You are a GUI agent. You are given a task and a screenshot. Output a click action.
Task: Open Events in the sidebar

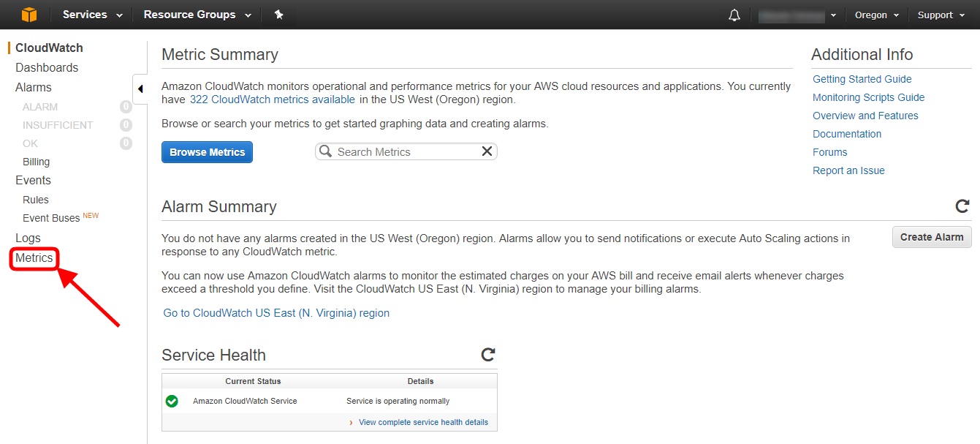[33, 180]
